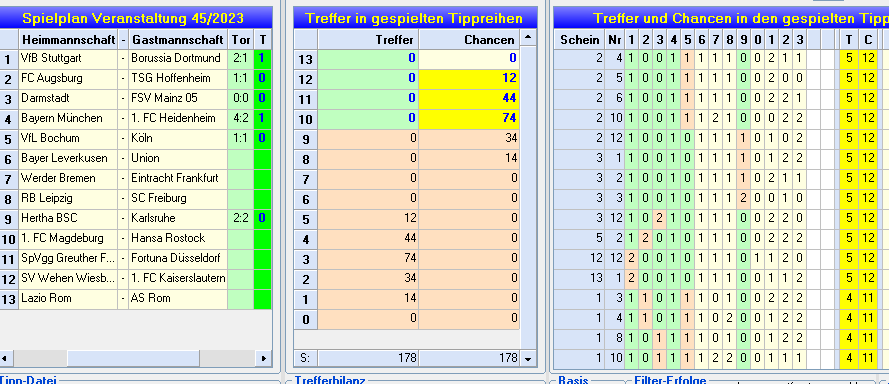Select VfB Stuttgart home team cell
This screenshot has width=889, height=384.
(68, 58)
